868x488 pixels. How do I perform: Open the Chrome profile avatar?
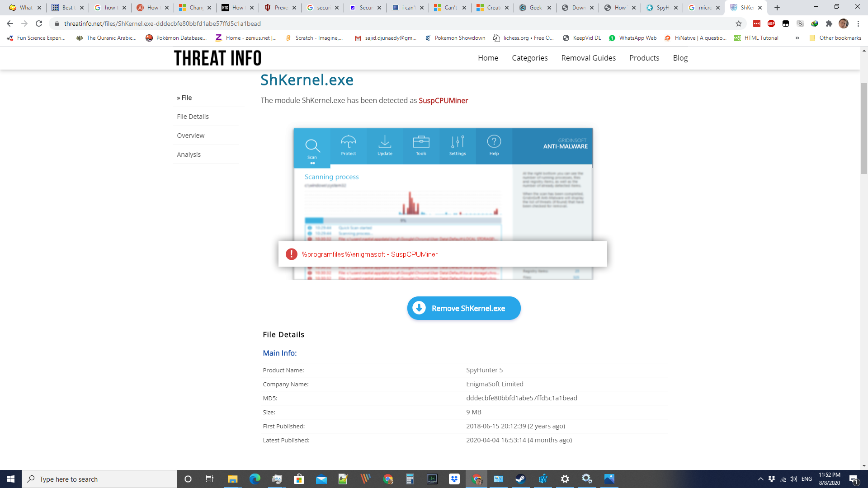coord(843,23)
